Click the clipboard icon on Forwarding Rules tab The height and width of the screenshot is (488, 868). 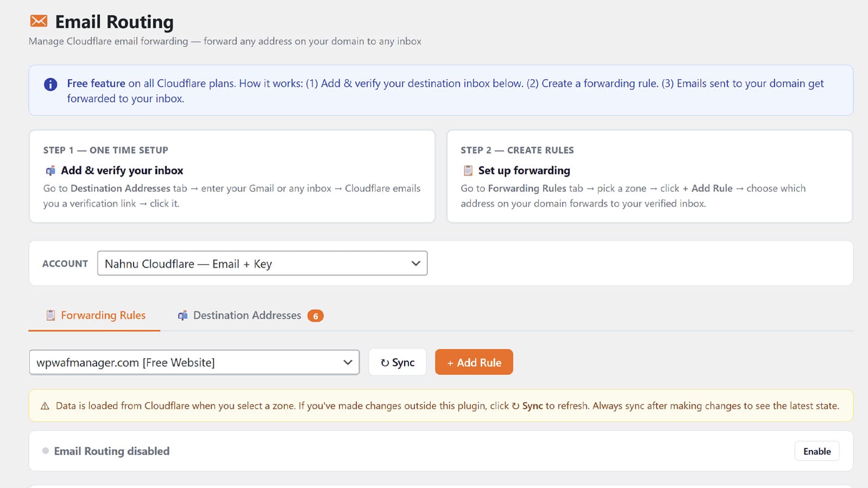[x=50, y=316]
